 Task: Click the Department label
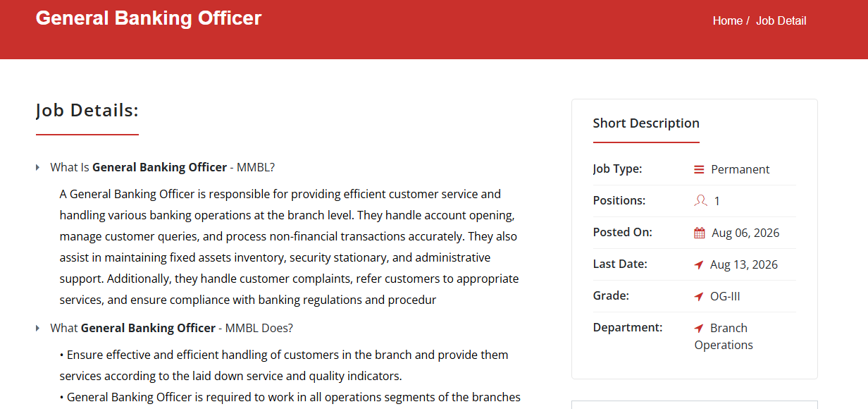pos(628,327)
